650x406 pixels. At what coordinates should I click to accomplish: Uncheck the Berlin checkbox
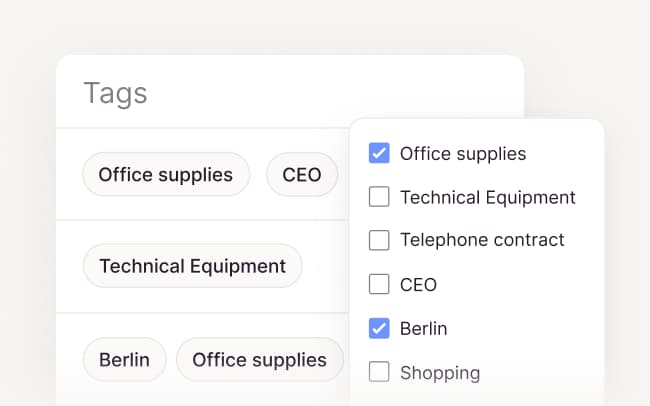(379, 328)
